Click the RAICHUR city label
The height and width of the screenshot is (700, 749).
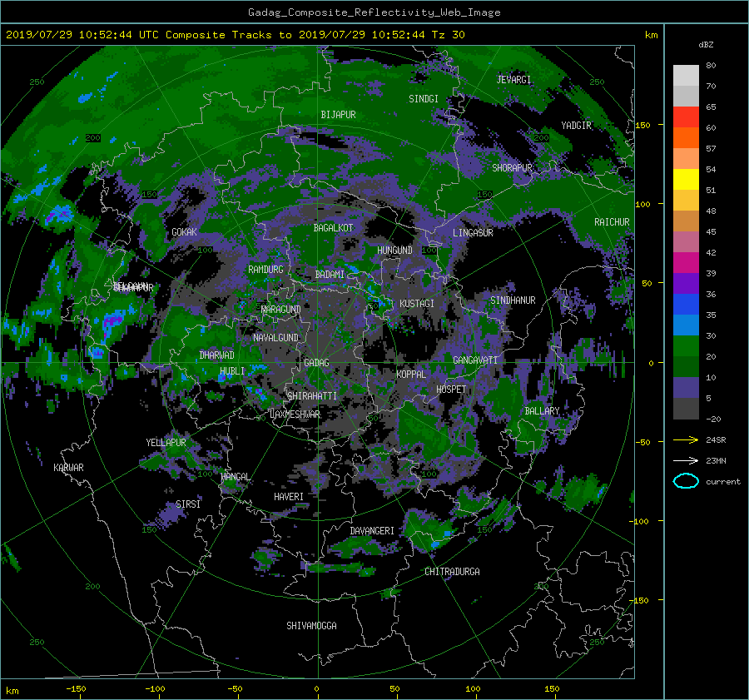click(x=612, y=222)
